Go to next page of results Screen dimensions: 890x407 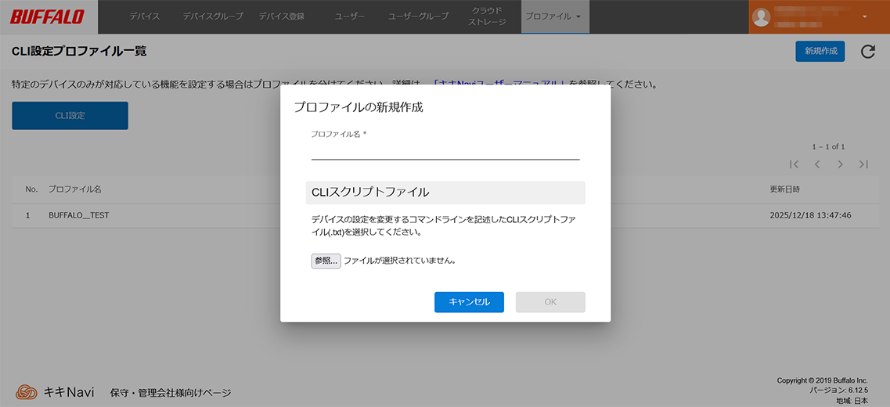point(840,164)
